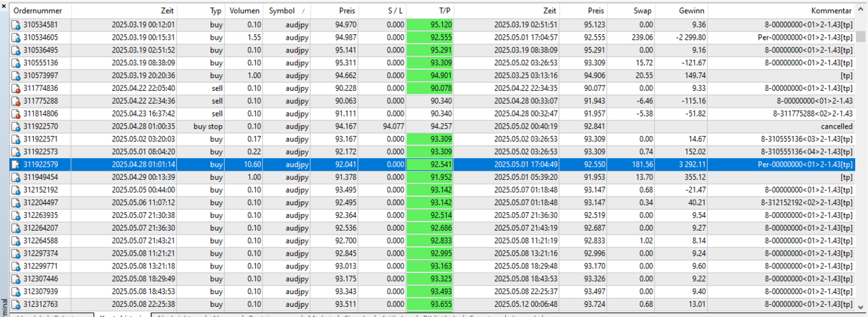Sort by the T/P column header
This screenshot has height=317, width=868.
pyautogui.click(x=431, y=11)
